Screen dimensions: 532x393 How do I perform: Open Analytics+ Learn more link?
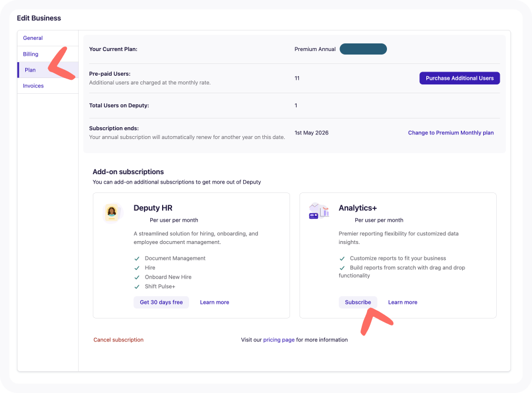click(x=402, y=302)
